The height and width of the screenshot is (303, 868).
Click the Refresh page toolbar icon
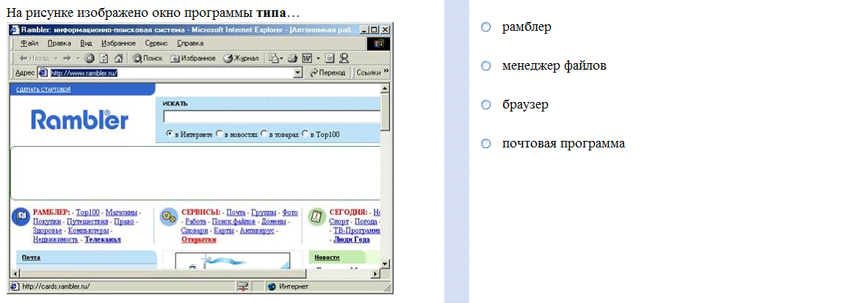(x=104, y=57)
